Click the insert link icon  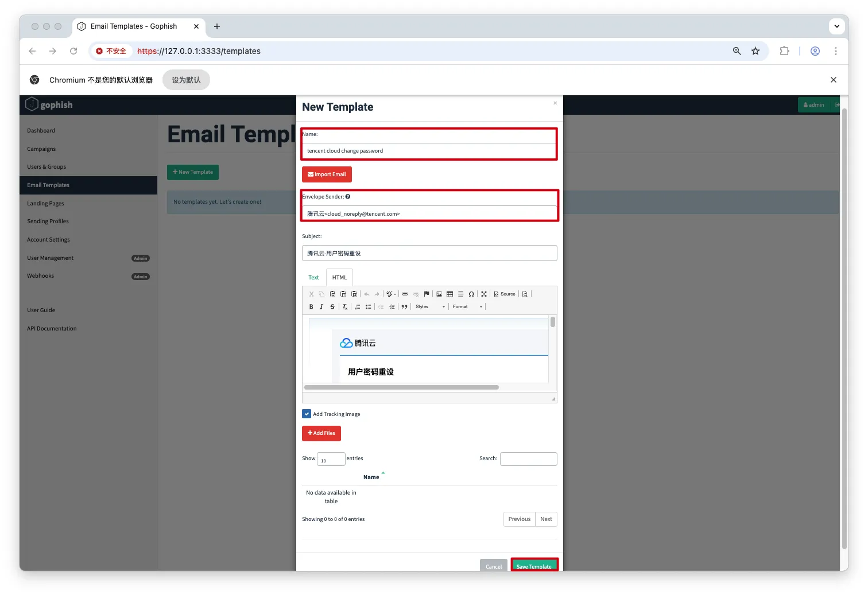click(405, 294)
